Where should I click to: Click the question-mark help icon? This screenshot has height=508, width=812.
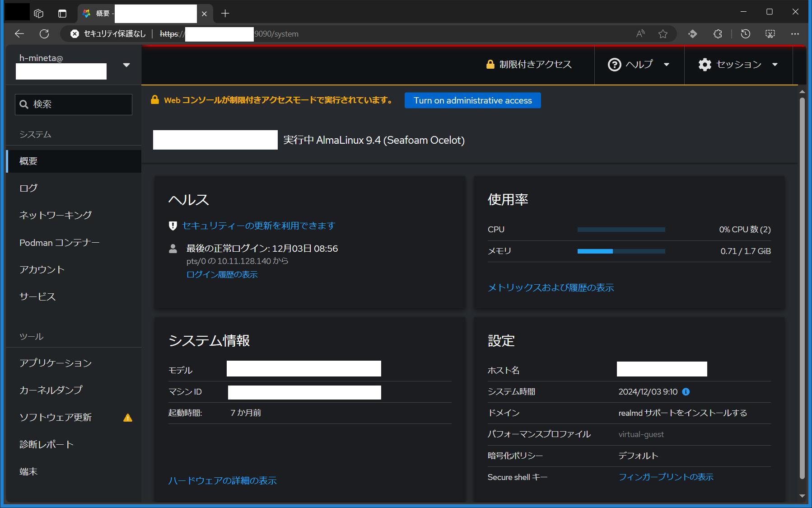615,65
